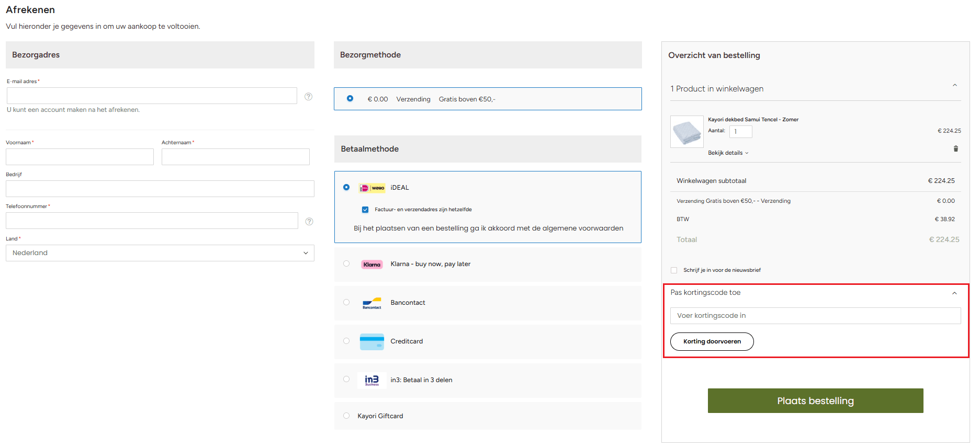Screen dimensions: 980x448
Task: Click the Klarna logo icon
Action: pyautogui.click(x=372, y=265)
